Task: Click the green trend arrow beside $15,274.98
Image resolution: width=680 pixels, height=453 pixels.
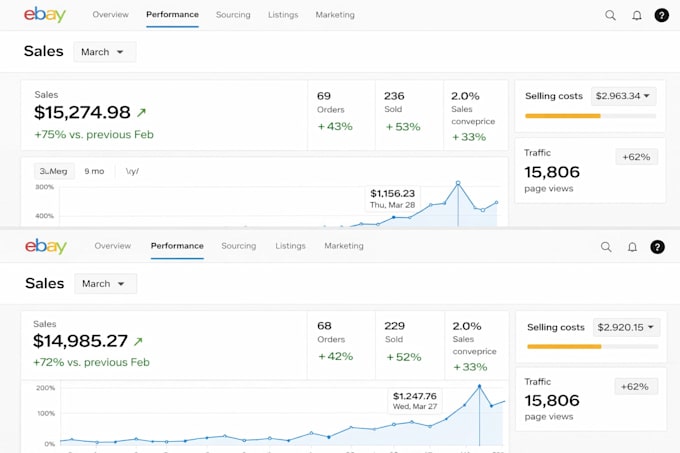Action: [x=141, y=113]
